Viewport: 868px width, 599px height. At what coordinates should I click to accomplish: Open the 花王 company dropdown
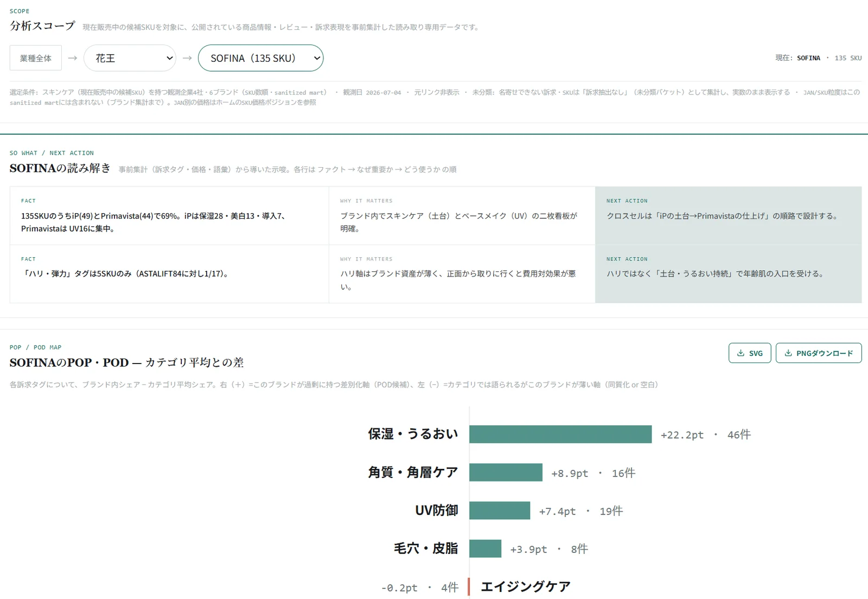130,58
